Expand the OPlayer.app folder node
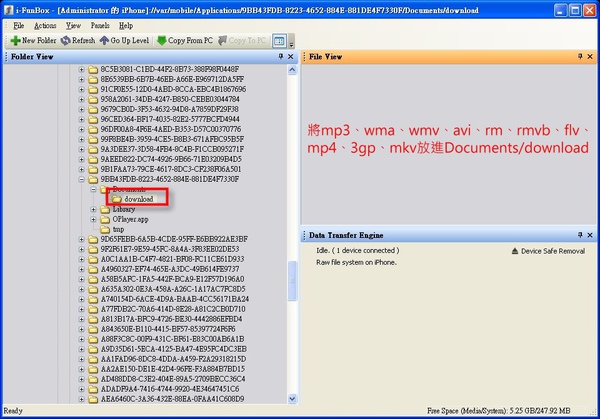Screen dimensions: 600x419 pyautogui.click(x=93, y=219)
